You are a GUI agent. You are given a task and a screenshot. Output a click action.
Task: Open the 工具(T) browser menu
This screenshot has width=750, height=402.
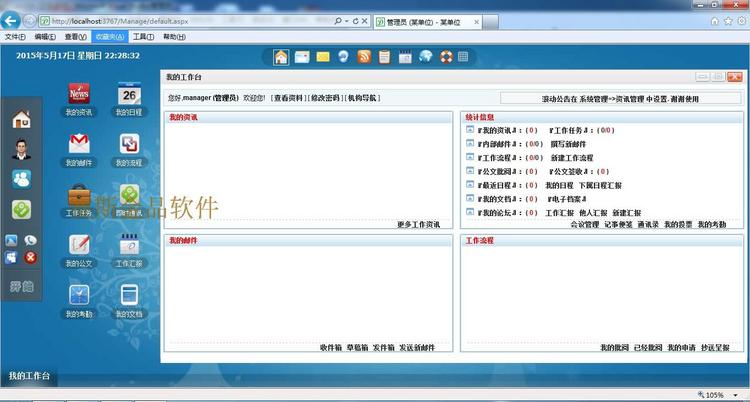tap(143, 37)
